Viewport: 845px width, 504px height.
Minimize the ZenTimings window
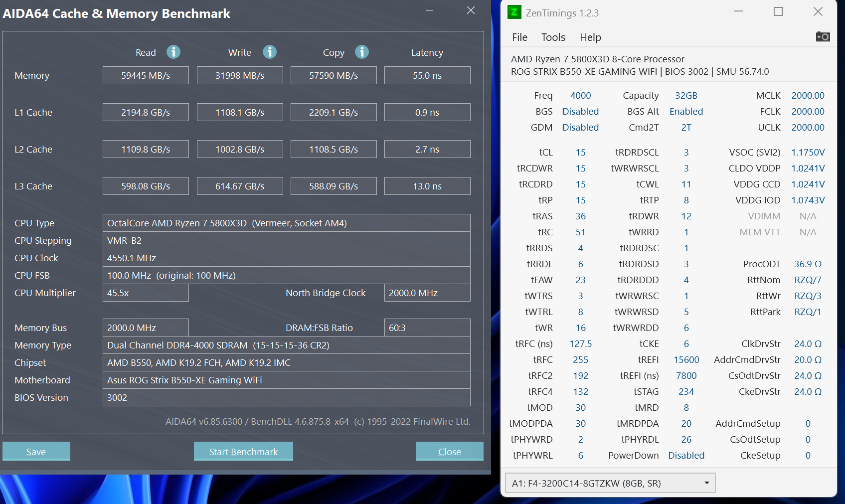coord(738,11)
